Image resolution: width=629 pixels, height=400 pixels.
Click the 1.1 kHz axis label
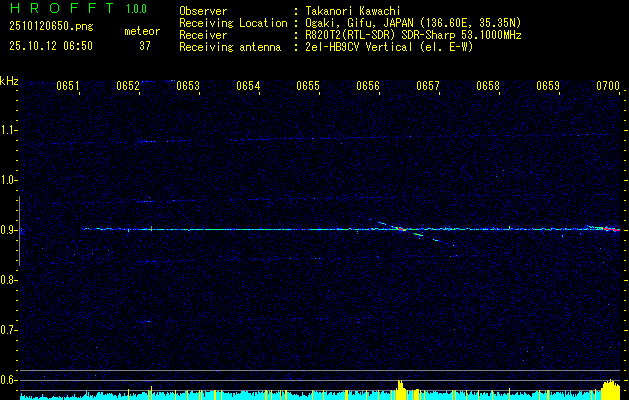click(7, 130)
